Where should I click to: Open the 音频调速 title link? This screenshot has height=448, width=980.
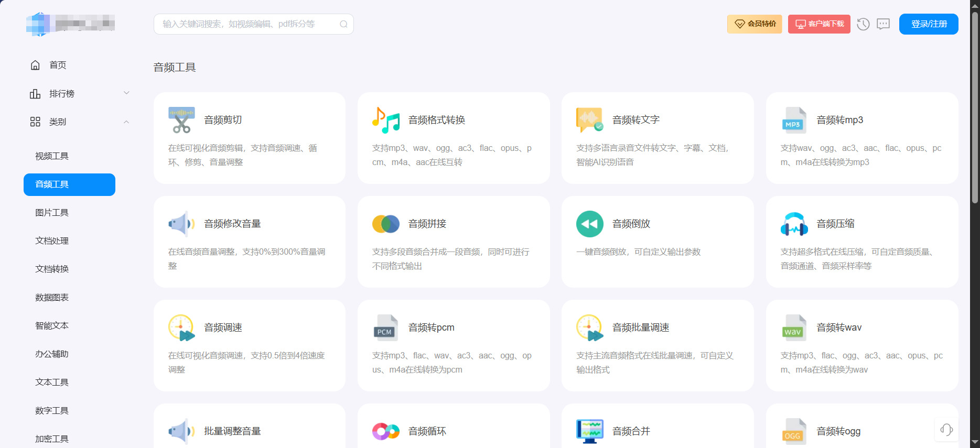click(x=223, y=327)
